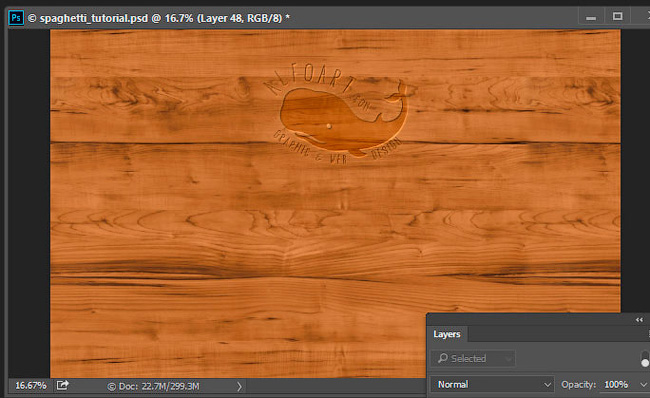Screen dimensions: 650x398
Task: Click the Opacity label
Action: coord(578,385)
